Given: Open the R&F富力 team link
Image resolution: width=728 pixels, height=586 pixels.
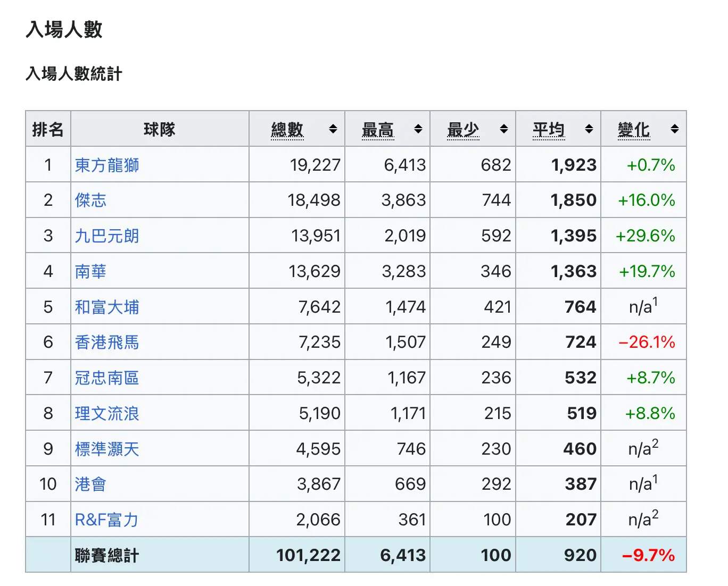Looking at the screenshot, I should pyautogui.click(x=107, y=520).
